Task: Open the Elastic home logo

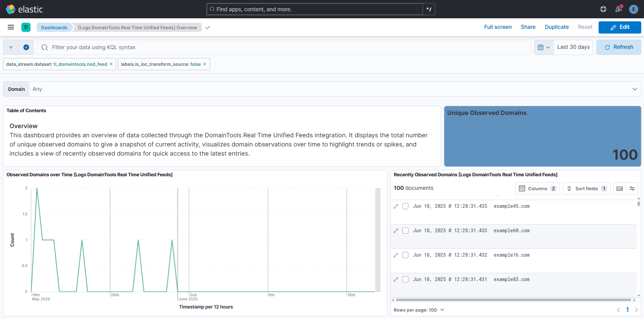Action: coord(24,9)
